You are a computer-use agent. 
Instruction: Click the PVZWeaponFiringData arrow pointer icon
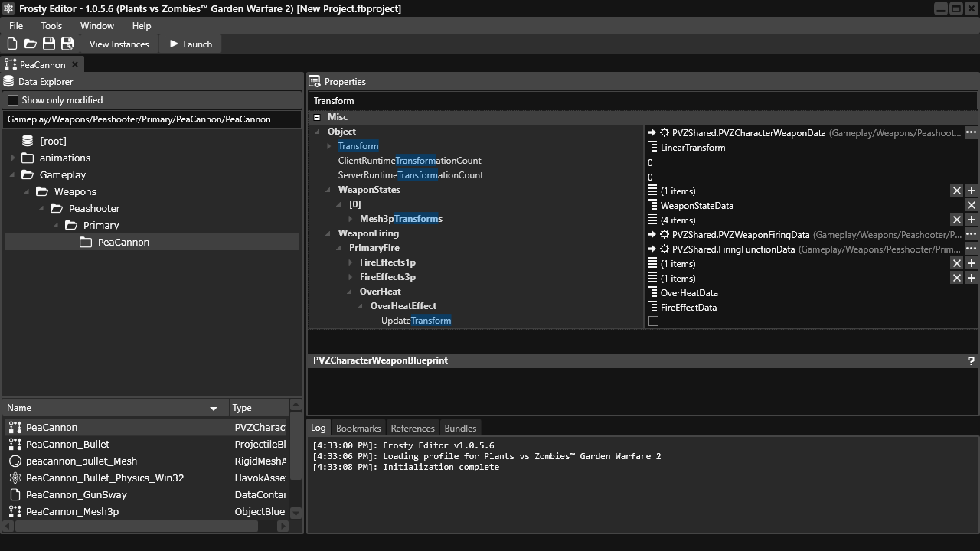pyautogui.click(x=652, y=234)
